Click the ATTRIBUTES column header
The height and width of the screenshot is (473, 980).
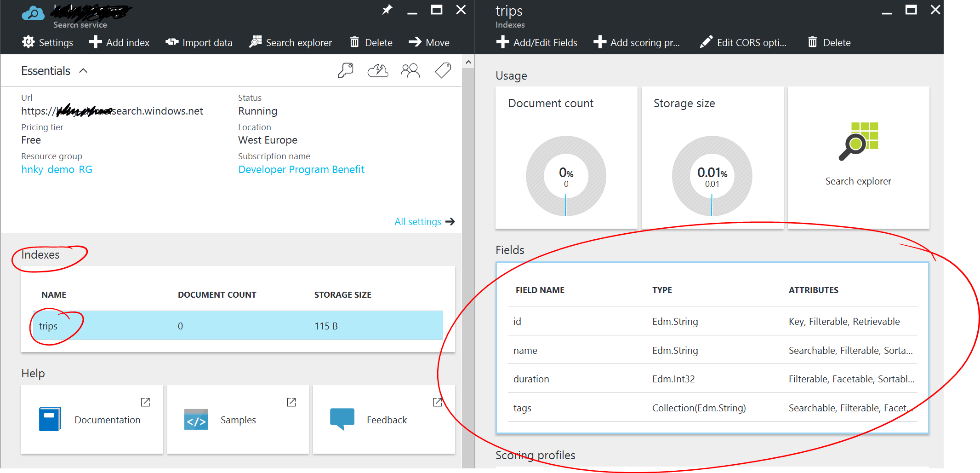click(814, 290)
